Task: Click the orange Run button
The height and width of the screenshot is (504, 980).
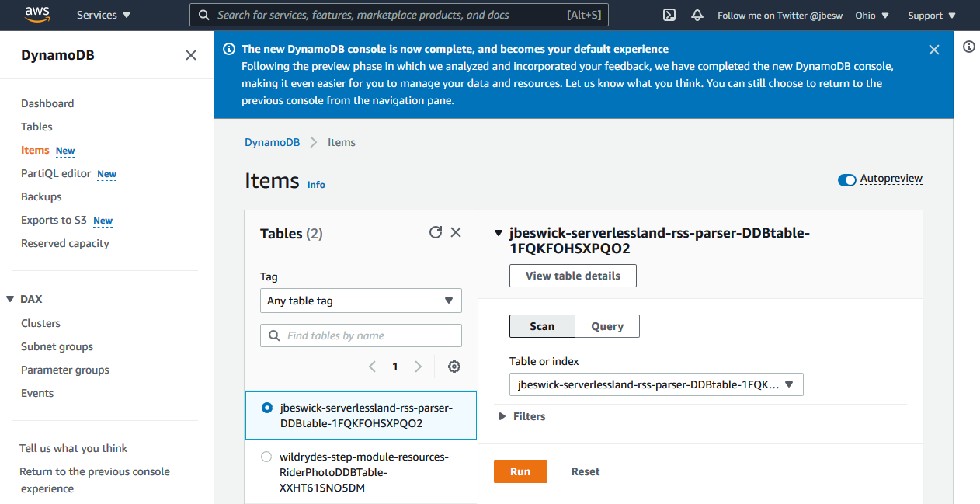Action: tap(520, 471)
